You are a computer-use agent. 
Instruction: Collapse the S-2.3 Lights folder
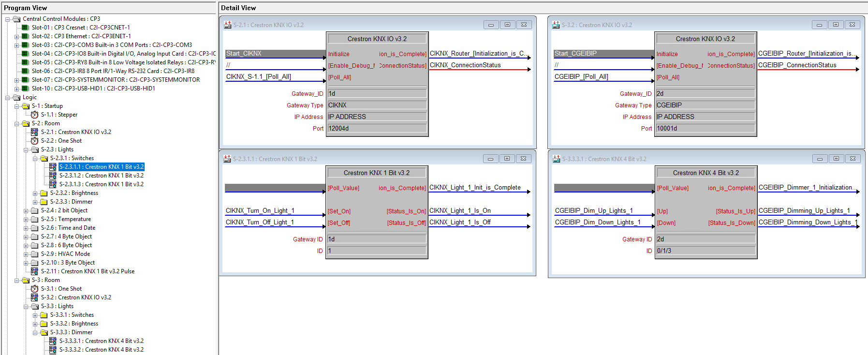tap(26, 150)
